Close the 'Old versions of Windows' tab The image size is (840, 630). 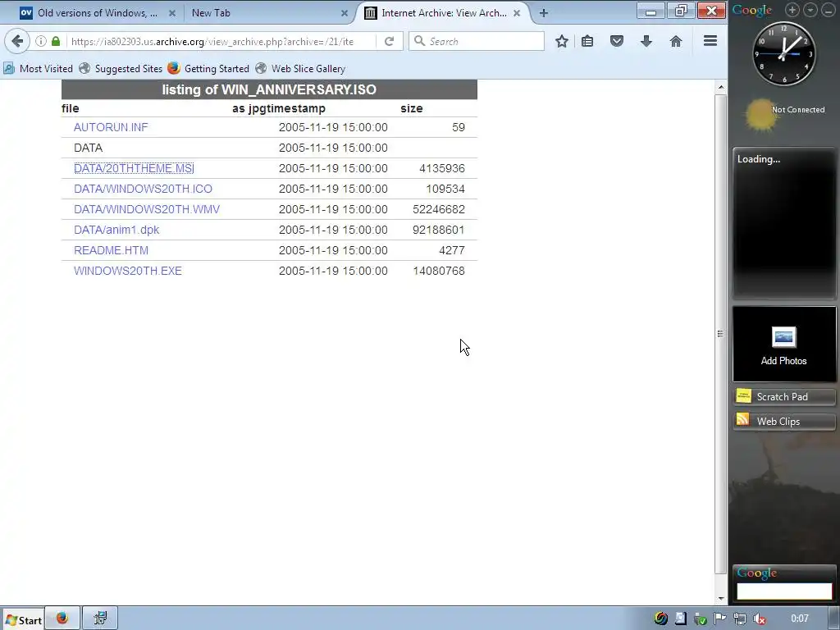coord(172,13)
